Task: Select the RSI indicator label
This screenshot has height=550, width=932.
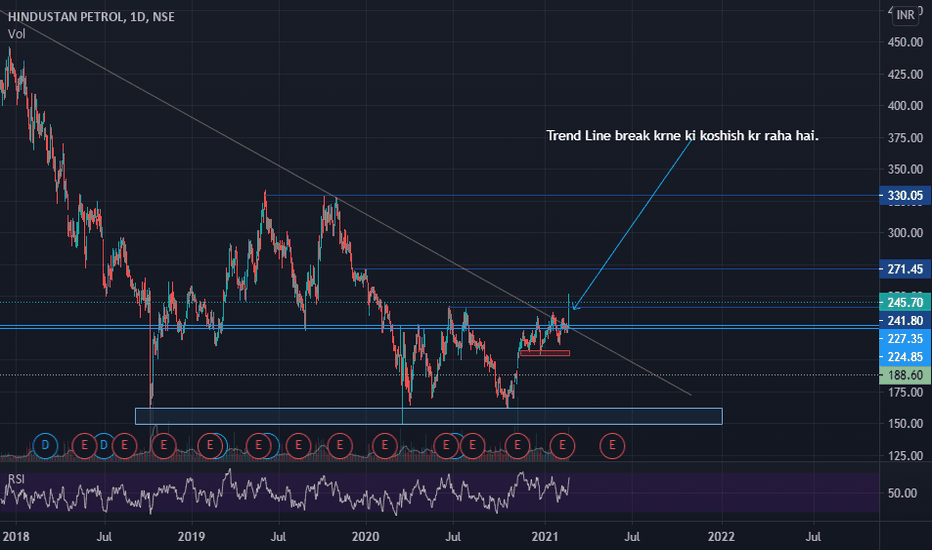Action: click(x=17, y=479)
